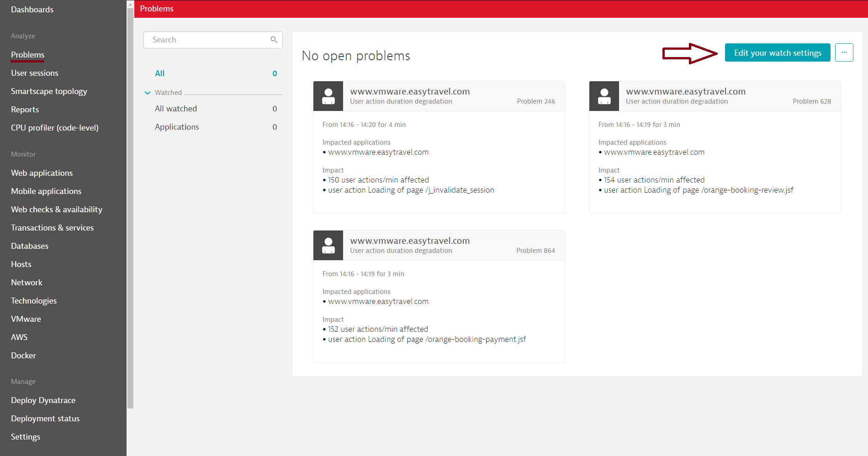Screen dimensions: 868x456
Task: Open the User sessions page
Action: pos(34,73)
